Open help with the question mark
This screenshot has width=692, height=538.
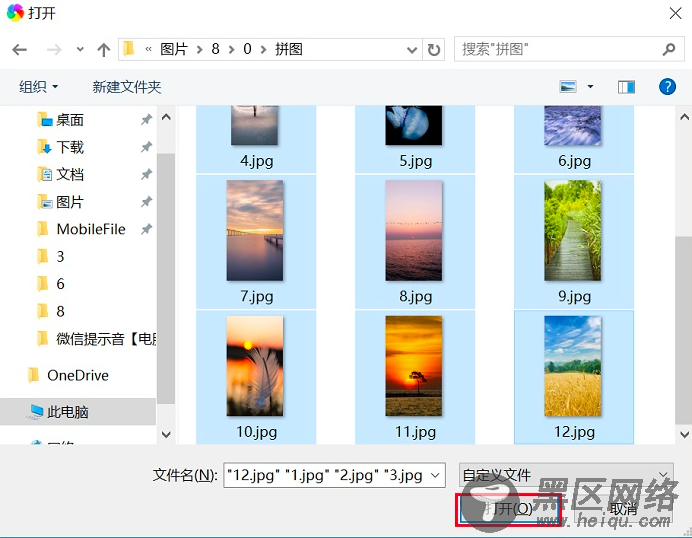tap(667, 87)
